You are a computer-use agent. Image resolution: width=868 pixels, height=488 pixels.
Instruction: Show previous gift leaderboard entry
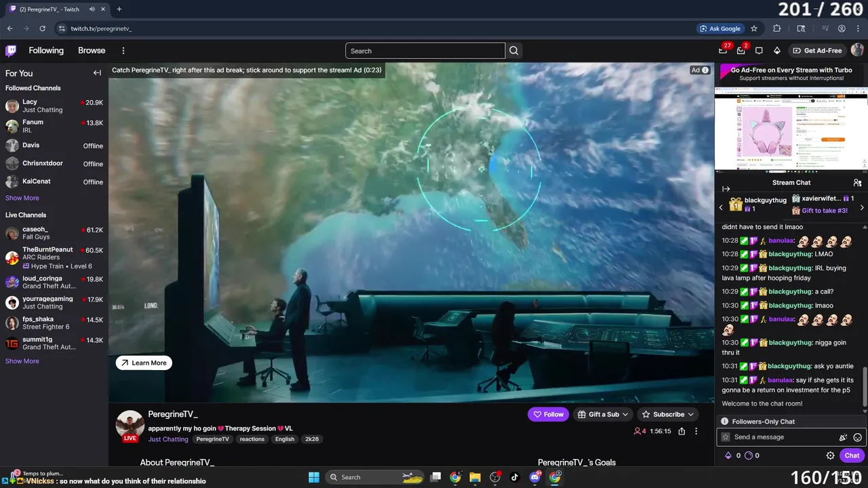(x=721, y=207)
